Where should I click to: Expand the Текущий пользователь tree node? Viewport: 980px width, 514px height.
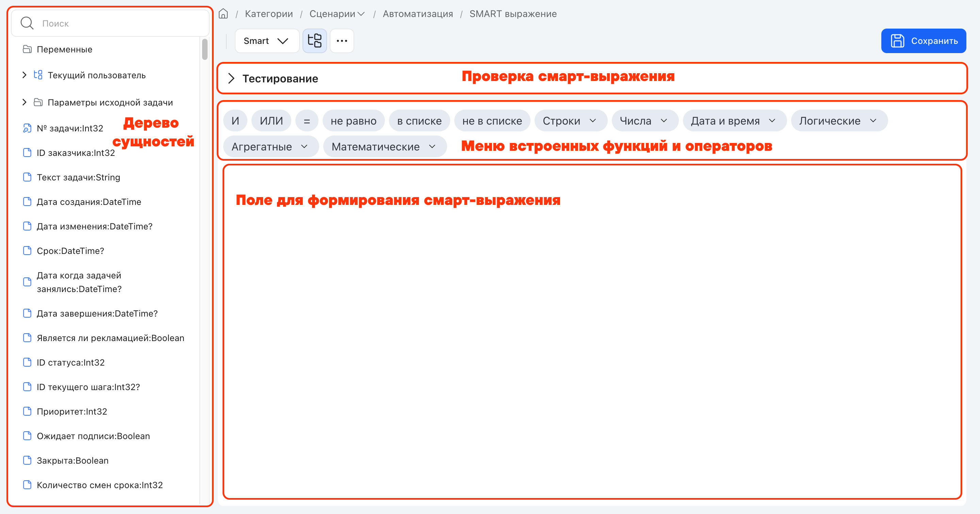pos(24,75)
